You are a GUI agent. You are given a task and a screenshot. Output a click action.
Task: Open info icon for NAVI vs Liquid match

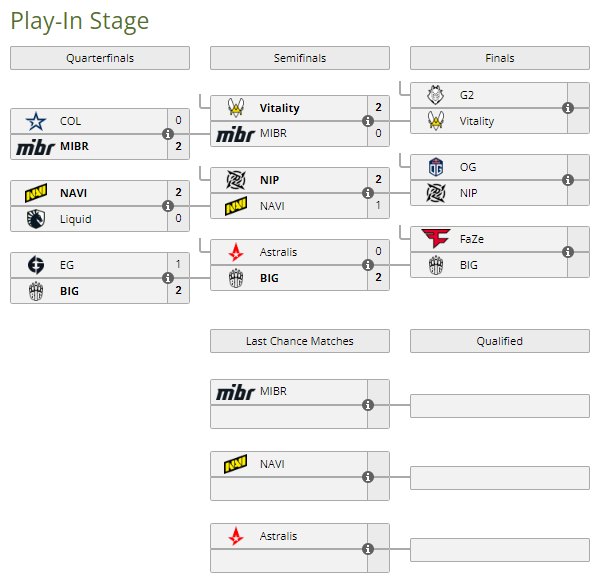tap(168, 206)
